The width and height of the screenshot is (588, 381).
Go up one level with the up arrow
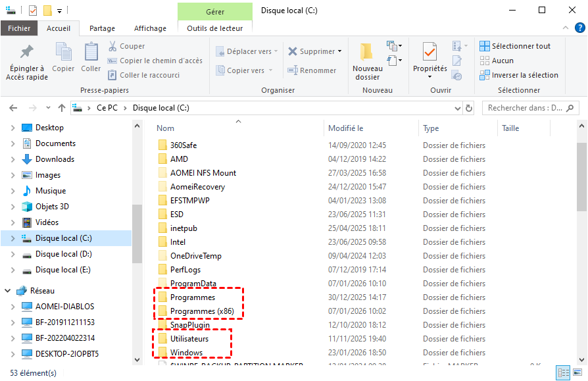[x=61, y=108]
